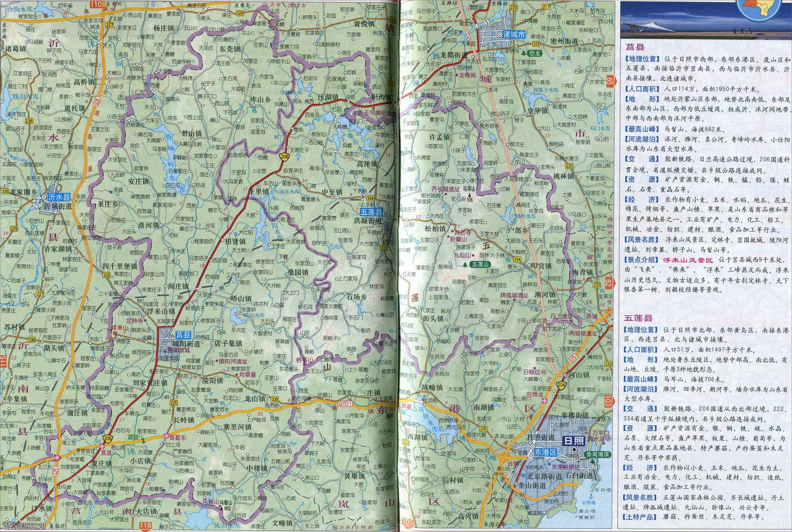This screenshot has width=792, height=532.
Task: Select the blue 沂水县 county label
Action: point(59,197)
